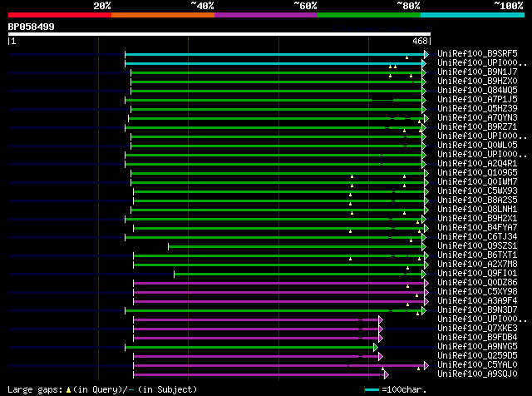Select the UniRef100_B8A2S5 label
The image size is (532, 396).
coord(477,200)
